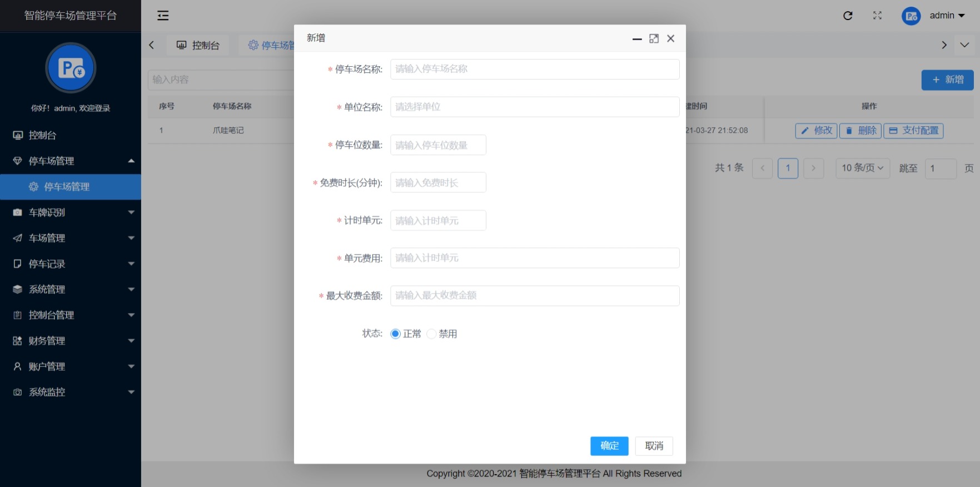
Task: Open the 10 条/页 page size dropdown
Action: coord(863,168)
